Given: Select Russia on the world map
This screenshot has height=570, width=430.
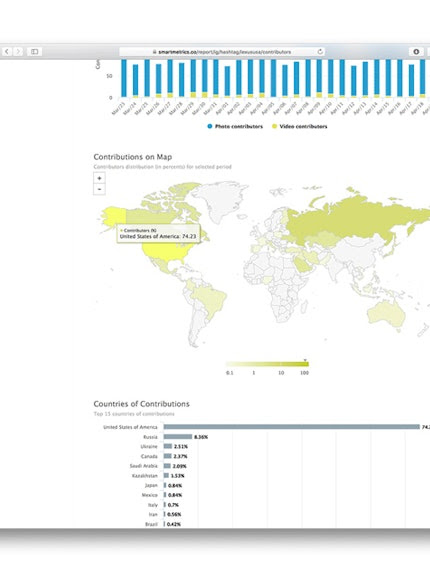Looking at the screenshot, I should [x=349, y=218].
